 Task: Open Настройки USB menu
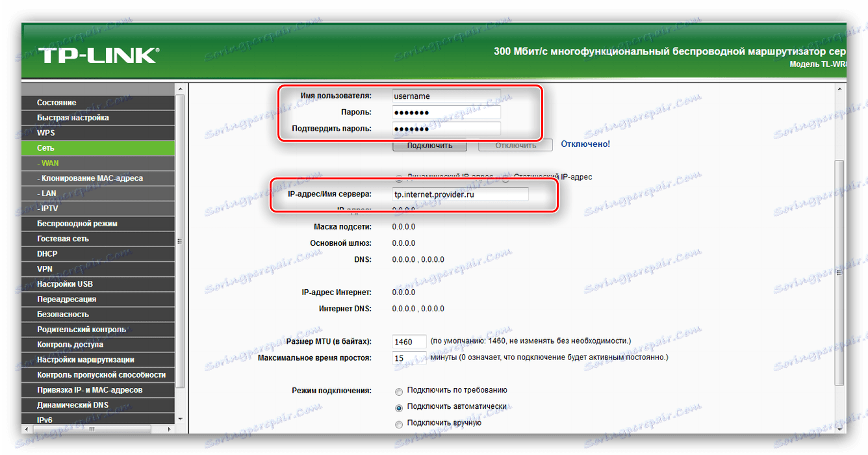tap(98, 284)
